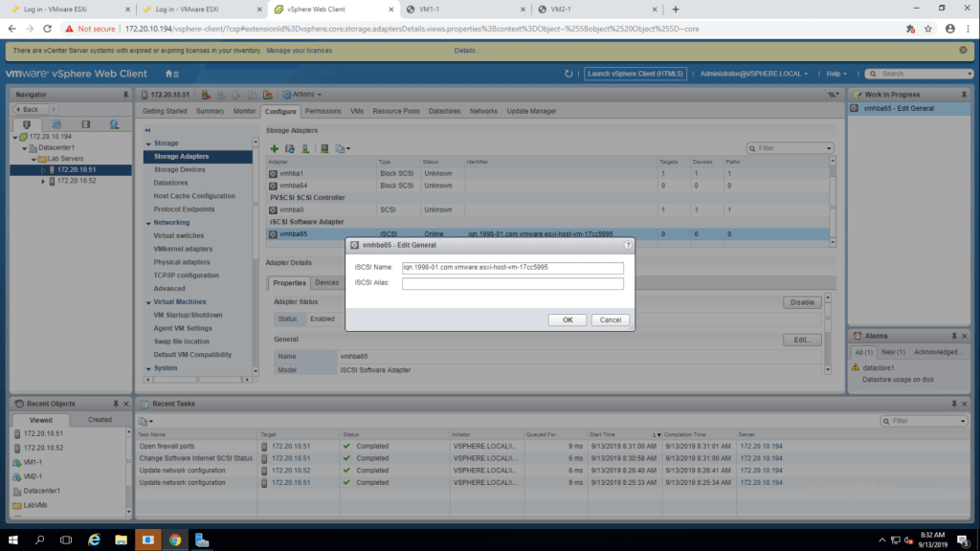Click Cancel in the Edit General dialog
Image resolution: width=980 pixels, height=551 pixels.
(610, 320)
